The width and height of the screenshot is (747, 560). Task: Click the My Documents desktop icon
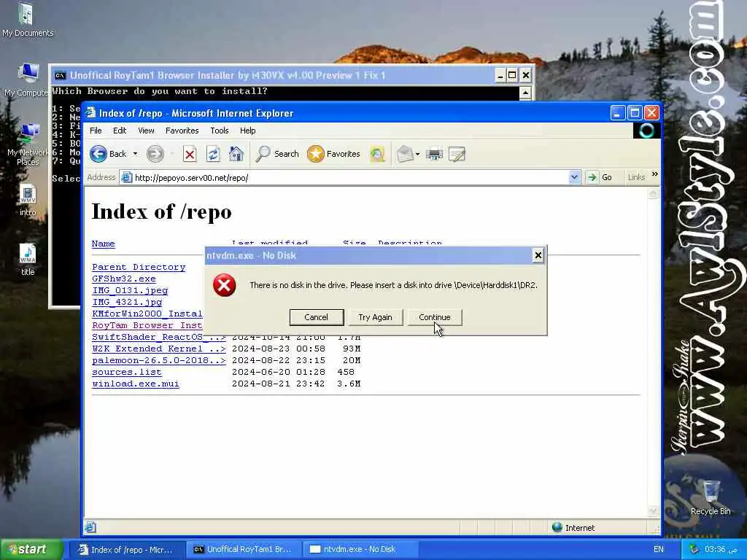(27, 20)
